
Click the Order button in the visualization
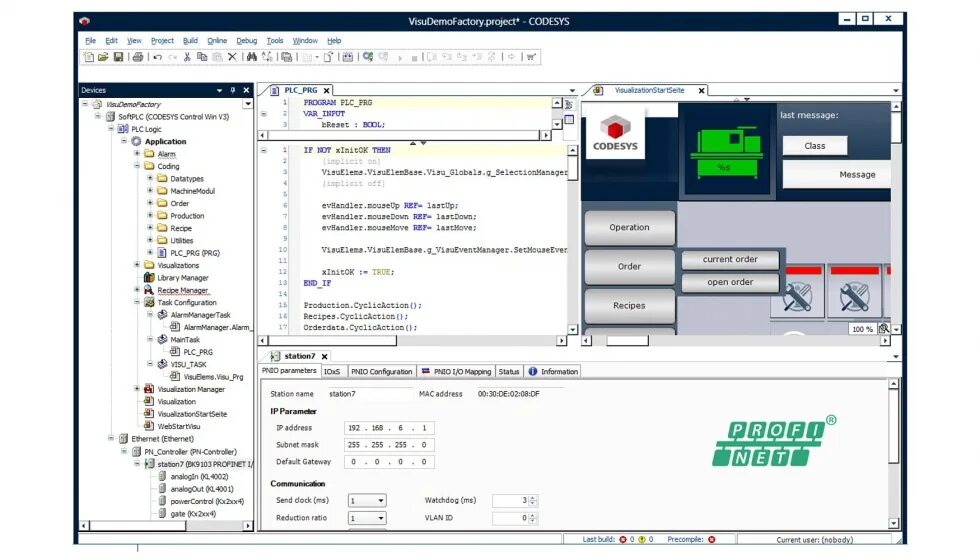(x=629, y=266)
